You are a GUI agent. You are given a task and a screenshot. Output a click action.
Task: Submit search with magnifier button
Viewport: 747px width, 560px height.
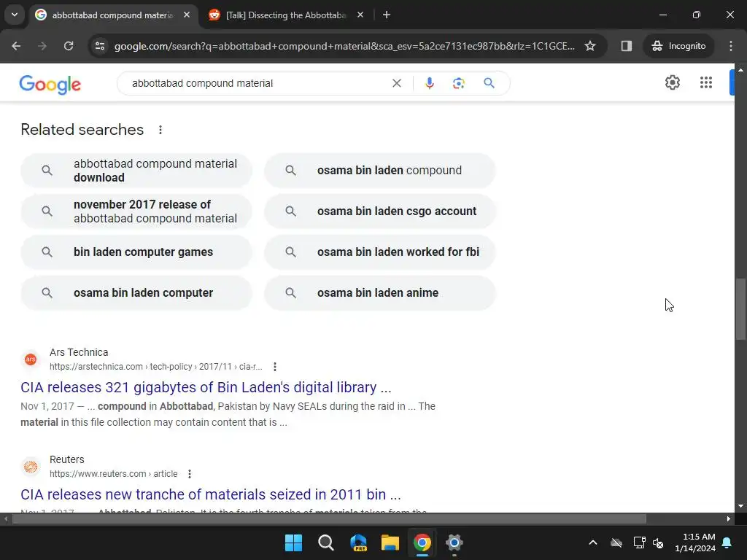coord(489,83)
